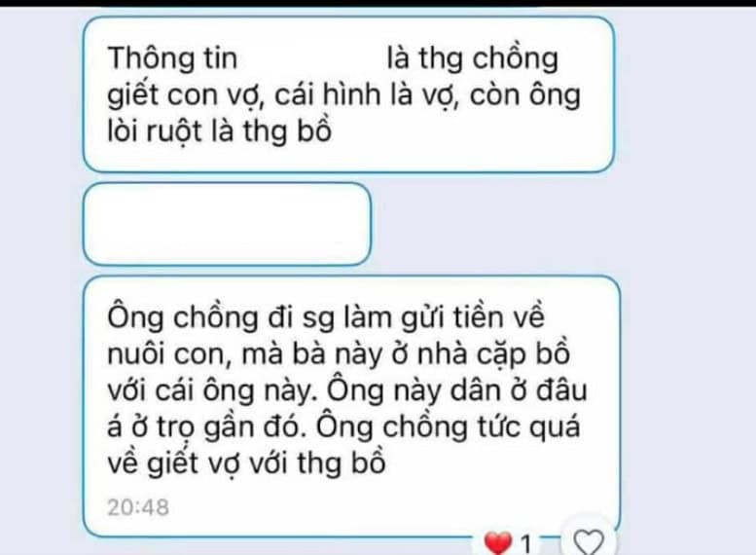Click the line "Ông chồng đi sg làm gửi tiền về"

[326, 317]
